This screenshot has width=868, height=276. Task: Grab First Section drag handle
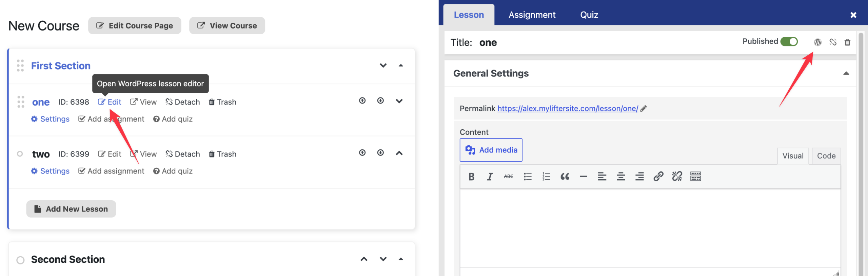pyautogui.click(x=20, y=66)
